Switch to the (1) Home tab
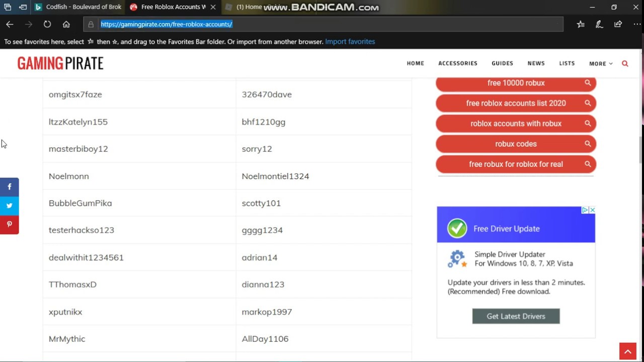 [249, 7]
